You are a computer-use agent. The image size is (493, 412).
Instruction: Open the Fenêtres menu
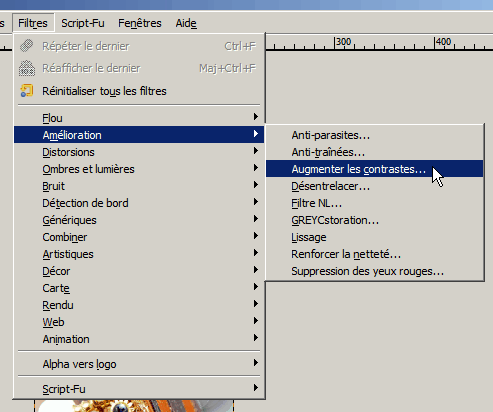(140, 23)
